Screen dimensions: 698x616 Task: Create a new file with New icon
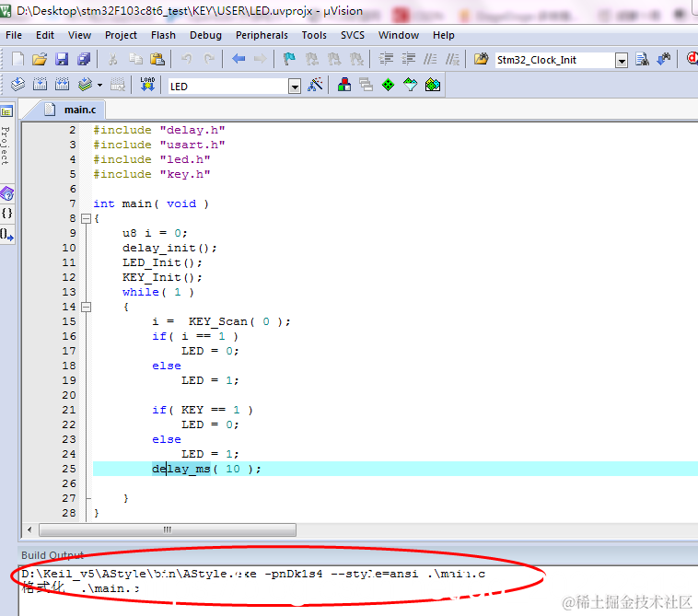[x=17, y=59]
